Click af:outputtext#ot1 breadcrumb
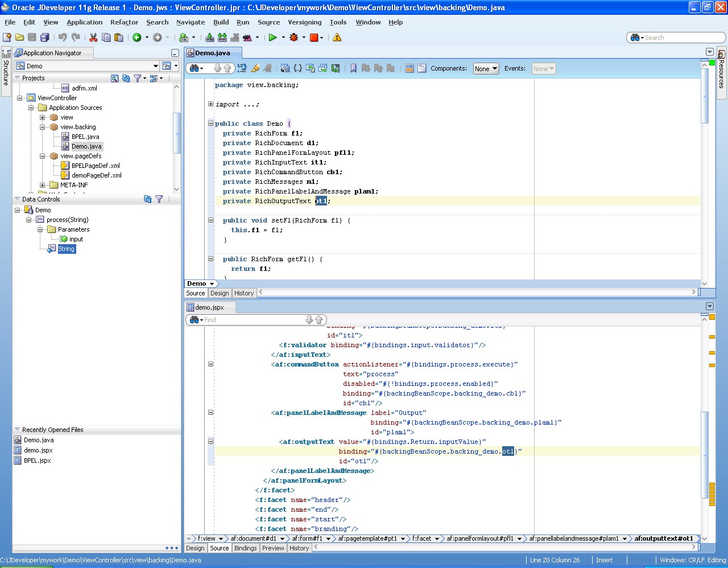This screenshot has height=568, width=728. [664, 538]
